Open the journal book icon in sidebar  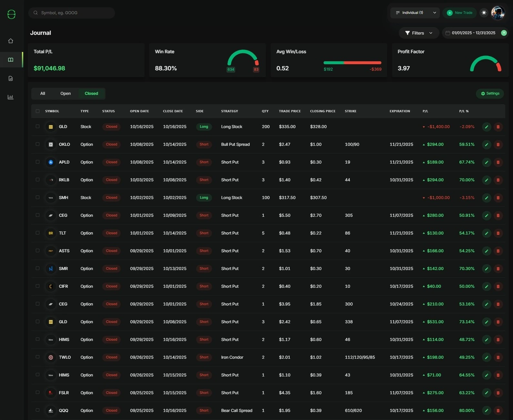[11, 60]
